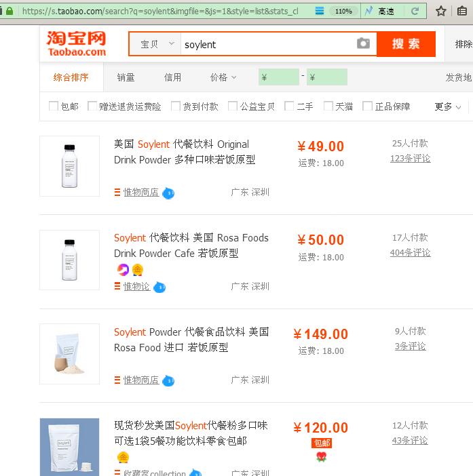Click the ¥149.00 powder bag thumbnail
Screen dimensions: 473x476
click(70, 354)
